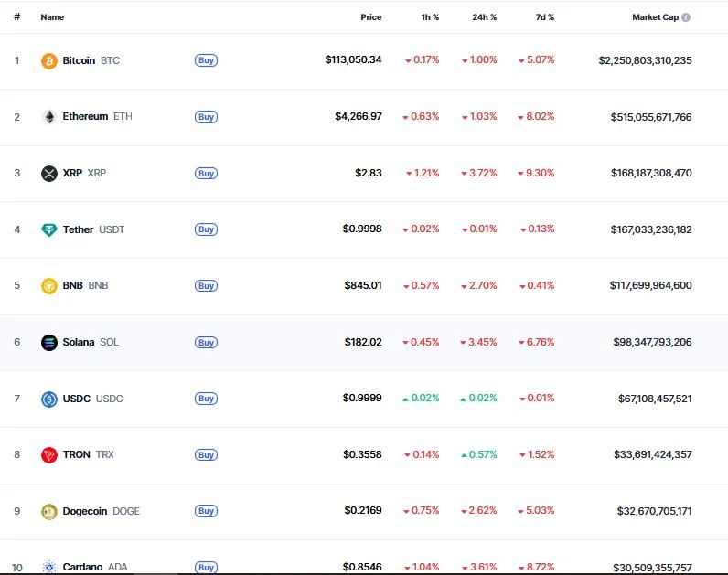Open Market Cap info tooltip icon

tap(686, 17)
